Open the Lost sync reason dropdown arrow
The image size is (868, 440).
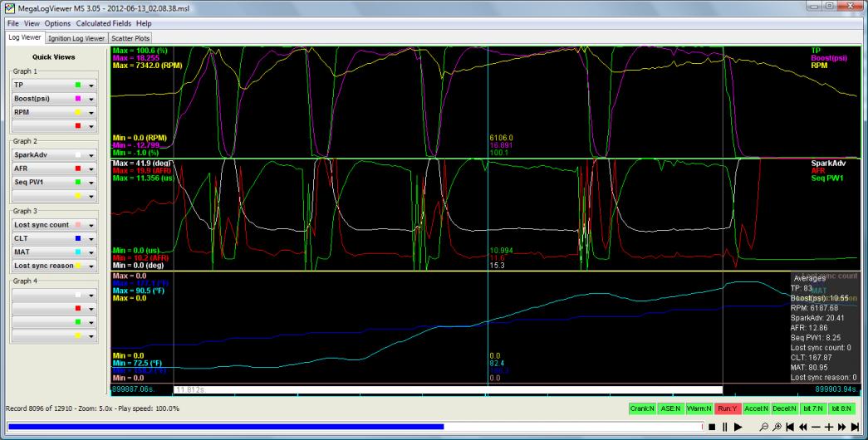(x=91, y=266)
